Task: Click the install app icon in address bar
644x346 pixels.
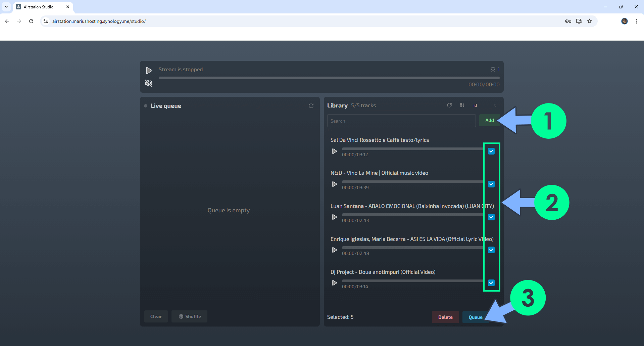Action: pos(579,21)
